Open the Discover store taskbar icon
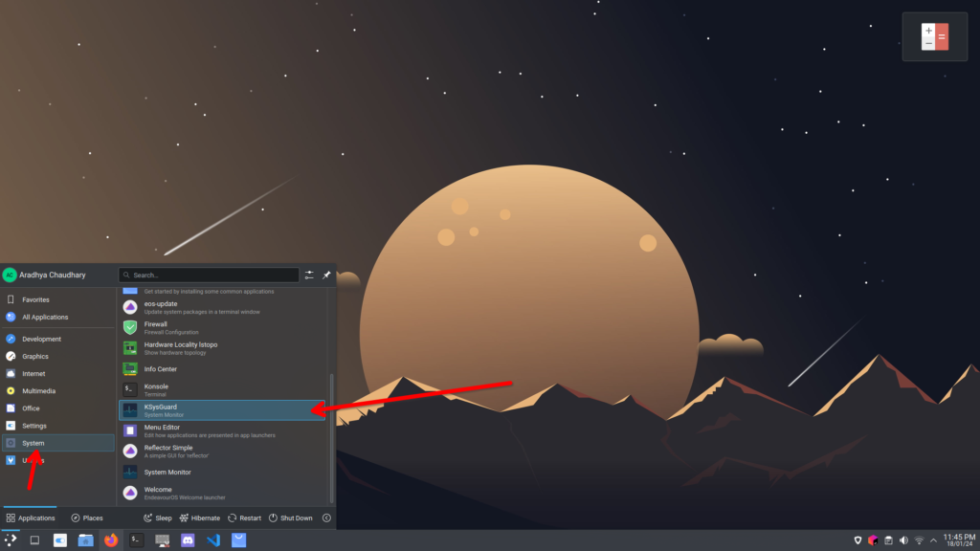Viewport: 980px width, 551px height. tap(238, 540)
